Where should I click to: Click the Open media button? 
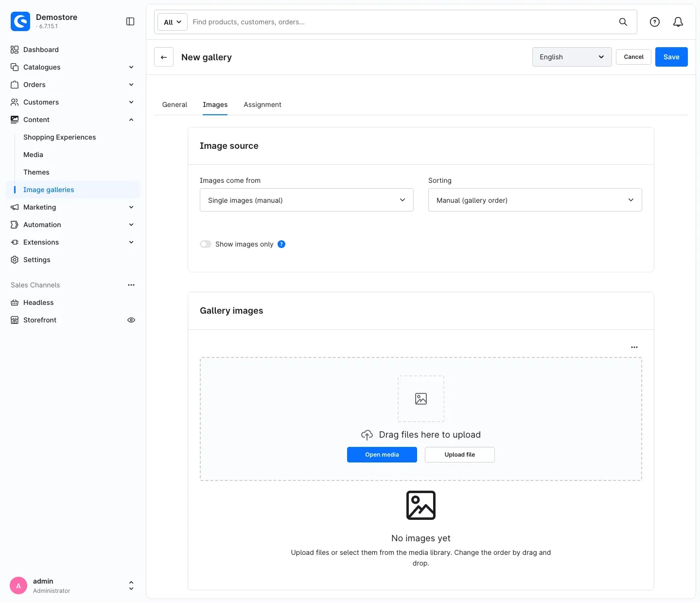(382, 455)
